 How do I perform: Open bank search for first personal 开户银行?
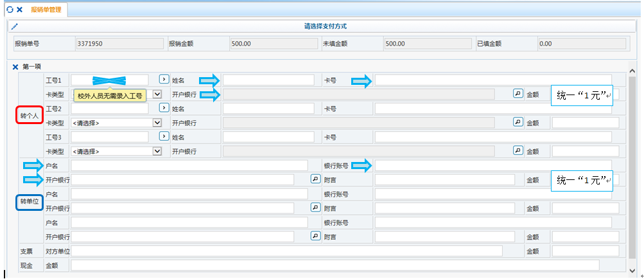click(518, 94)
